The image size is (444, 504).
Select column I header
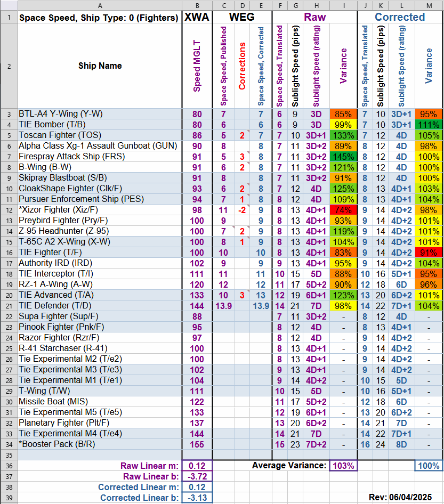tap(344, 5)
